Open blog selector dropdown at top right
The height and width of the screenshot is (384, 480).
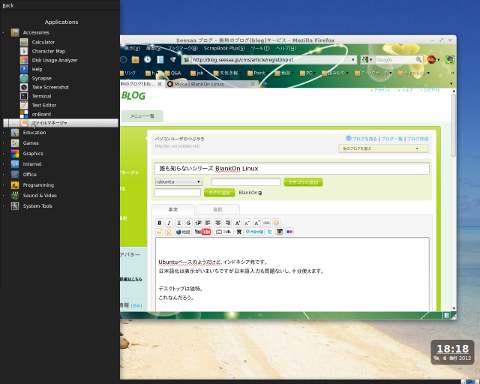(x=383, y=148)
